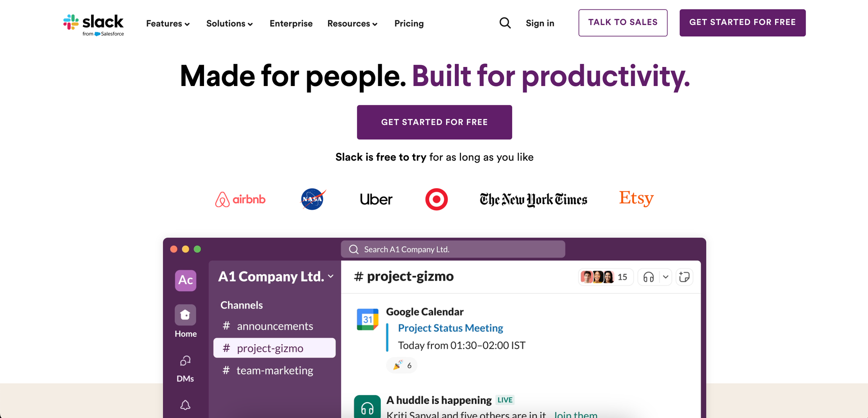
Task: Click the Talk To Sales button
Action: [x=622, y=23]
